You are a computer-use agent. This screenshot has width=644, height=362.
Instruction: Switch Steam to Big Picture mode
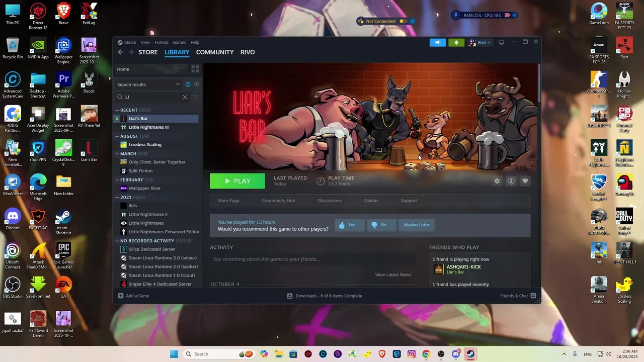pyautogui.click(x=501, y=42)
